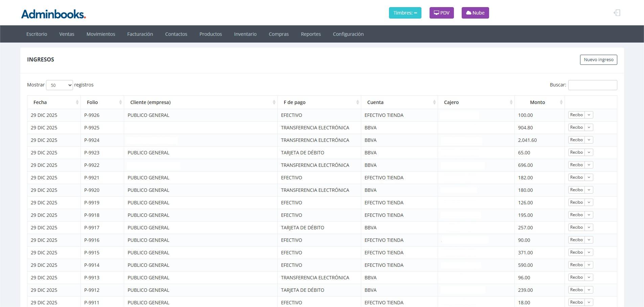Expand Recibo options arrow for P-9920
This screenshot has height=307, width=644.
pos(589,190)
